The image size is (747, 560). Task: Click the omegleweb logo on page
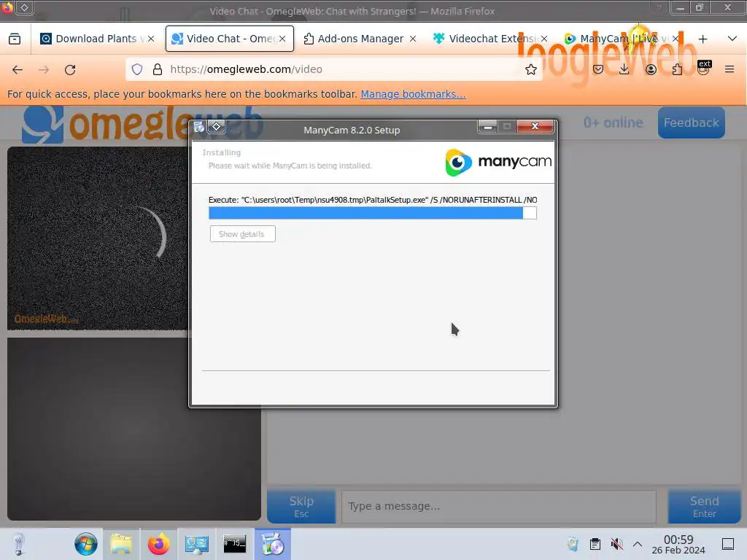point(142,124)
